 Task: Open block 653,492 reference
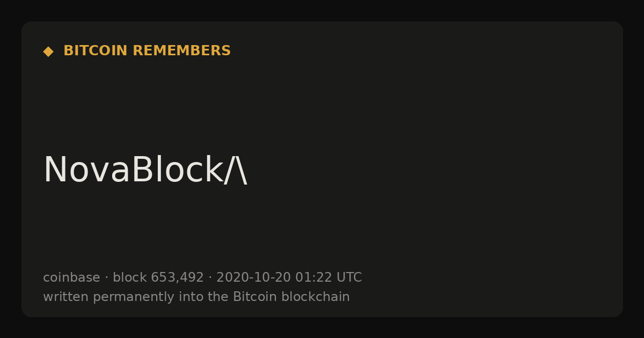point(158,277)
